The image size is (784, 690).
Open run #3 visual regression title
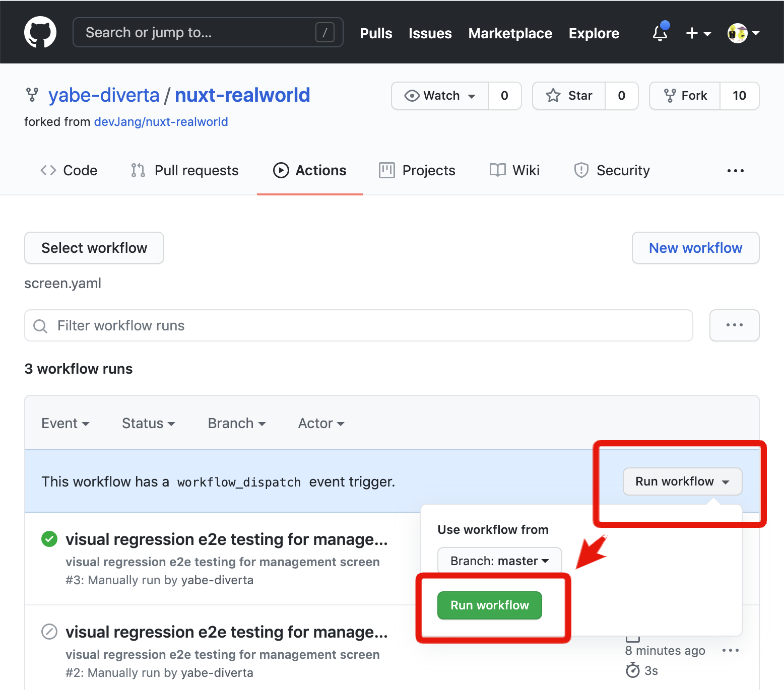click(x=227, y=539)
